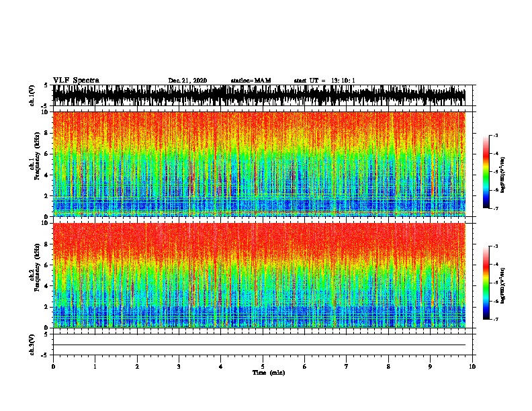Click the ch.3(V) axis label

pyautogui.click(x=32, y=345)
